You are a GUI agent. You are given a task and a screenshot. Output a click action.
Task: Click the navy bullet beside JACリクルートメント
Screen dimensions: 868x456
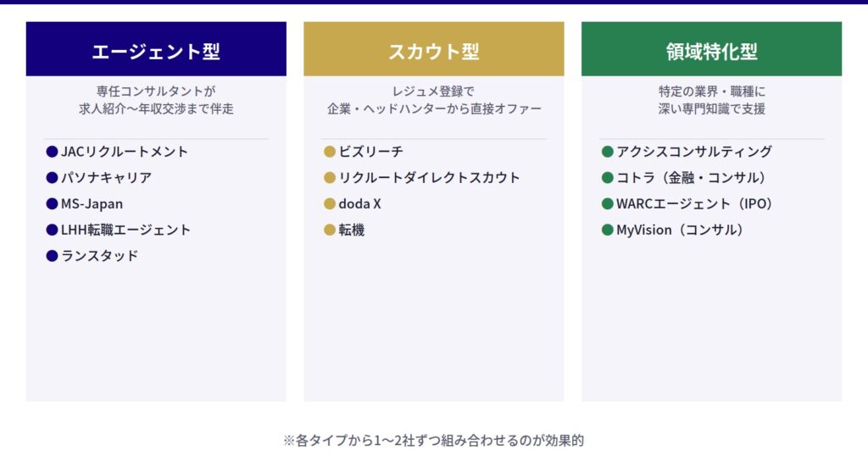52,152
